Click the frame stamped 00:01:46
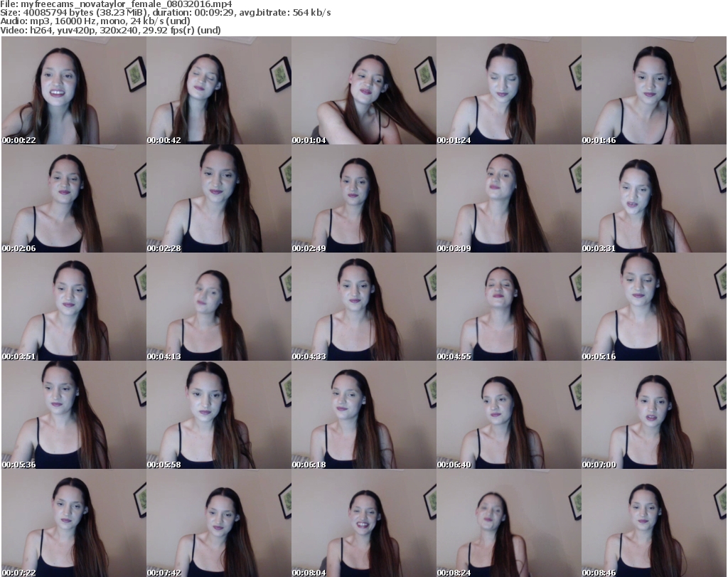 coord(653,91)
